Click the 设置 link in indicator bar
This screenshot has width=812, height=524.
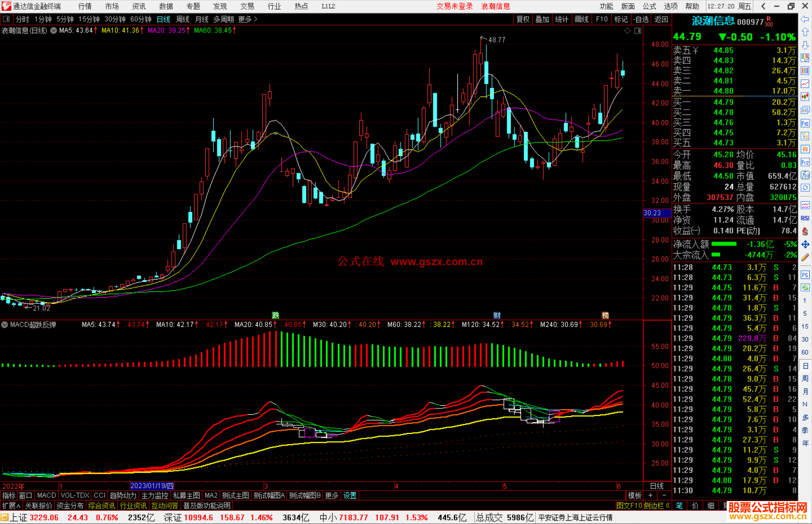click(350, 495)
